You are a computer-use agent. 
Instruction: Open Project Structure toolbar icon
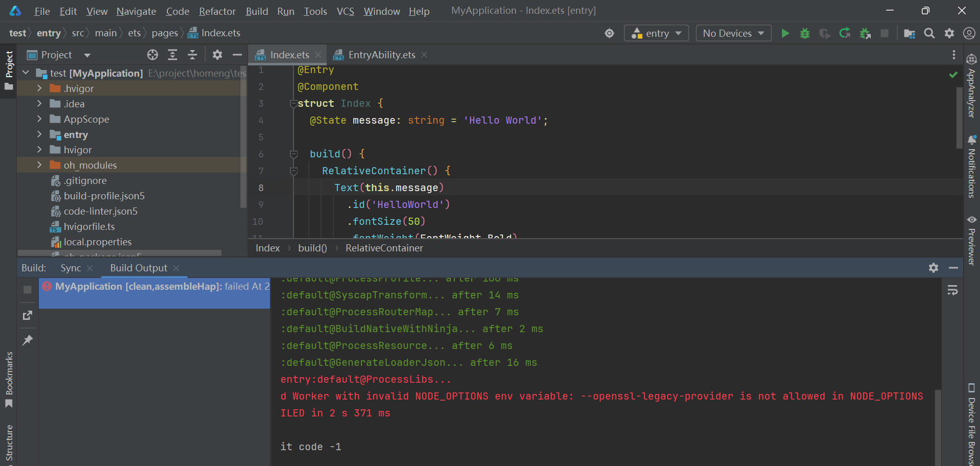click(909, 33)
